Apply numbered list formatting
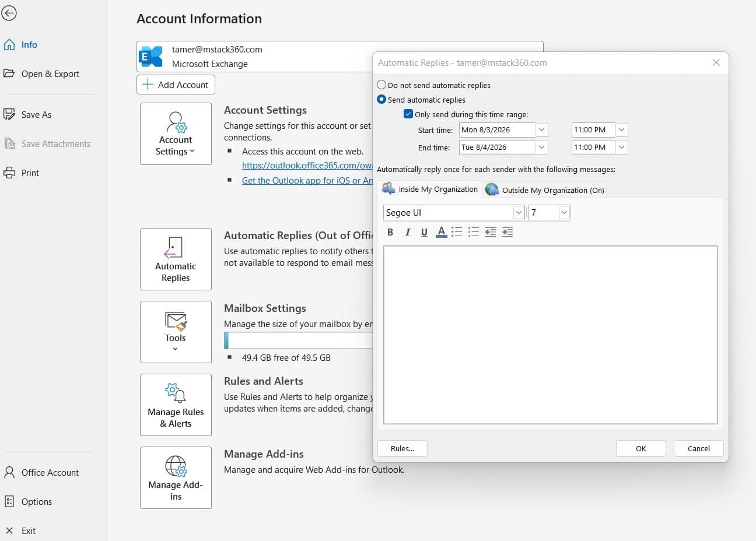This screenshot has height=541, width=756. pyautogui.click(x=474, y=232)
